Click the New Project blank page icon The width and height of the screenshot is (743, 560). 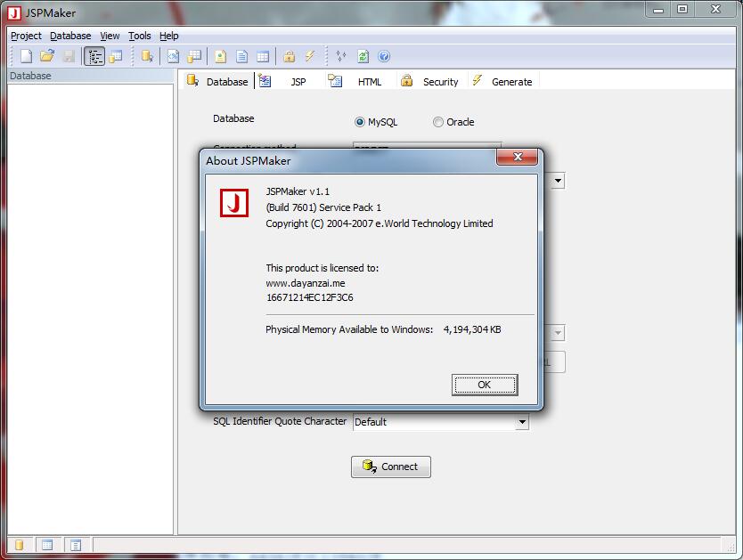coord(27,56)
